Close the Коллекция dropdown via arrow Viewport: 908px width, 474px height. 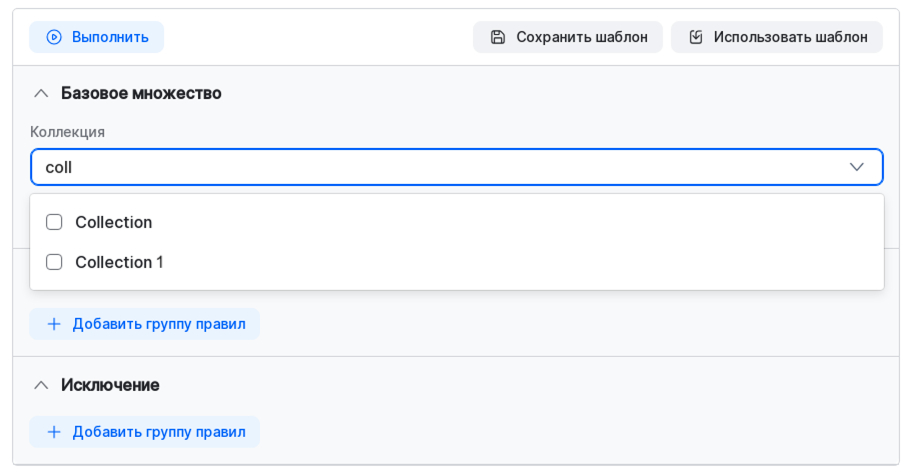[856, 167]
